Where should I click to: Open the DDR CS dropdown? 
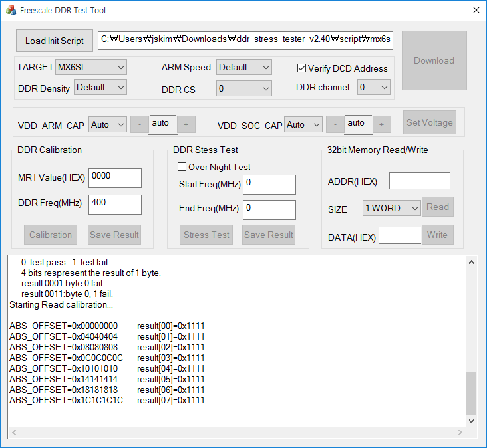[x=243, y=88]
